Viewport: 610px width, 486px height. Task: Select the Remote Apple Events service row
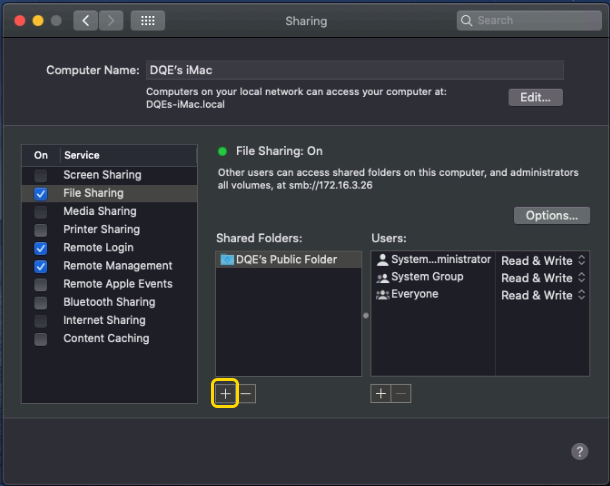coord(109,284)
